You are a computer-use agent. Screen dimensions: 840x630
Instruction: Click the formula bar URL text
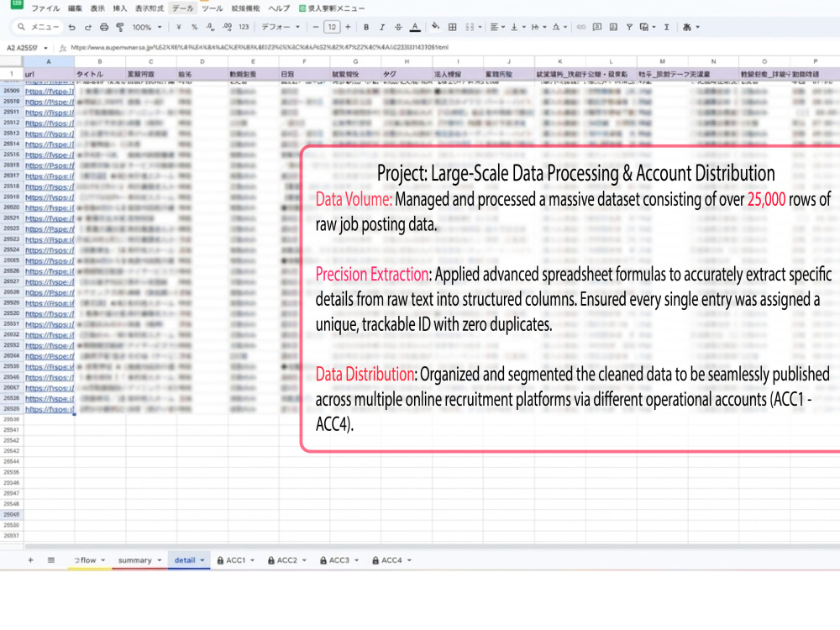260,47
